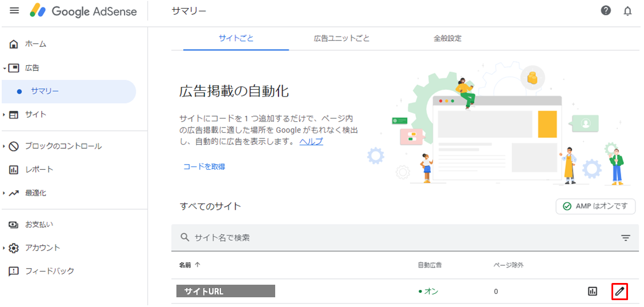The image size is (644, 307).
Task: Click the Google AdSense logo
Action: tap(83, 11)
